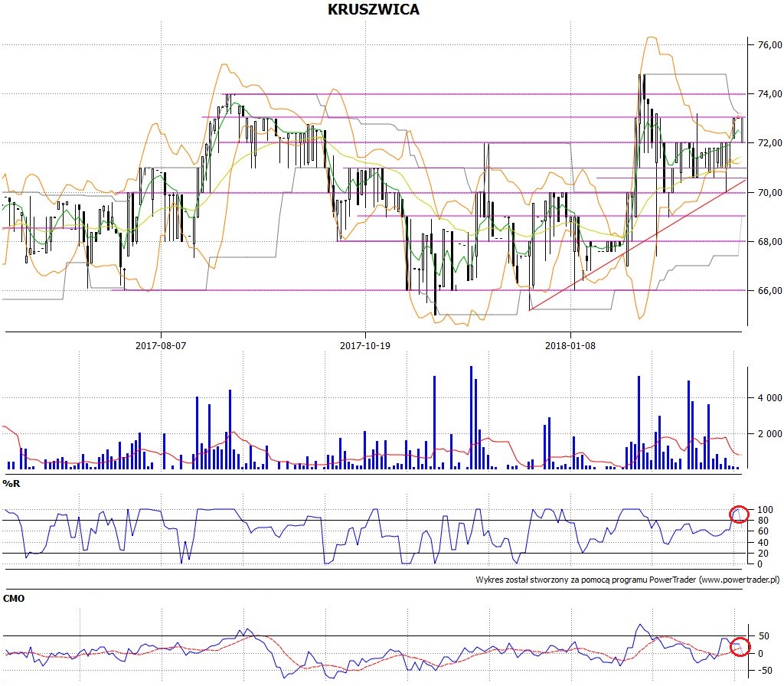
Task: Click the 100 level on %R axis
Action: 765,509
